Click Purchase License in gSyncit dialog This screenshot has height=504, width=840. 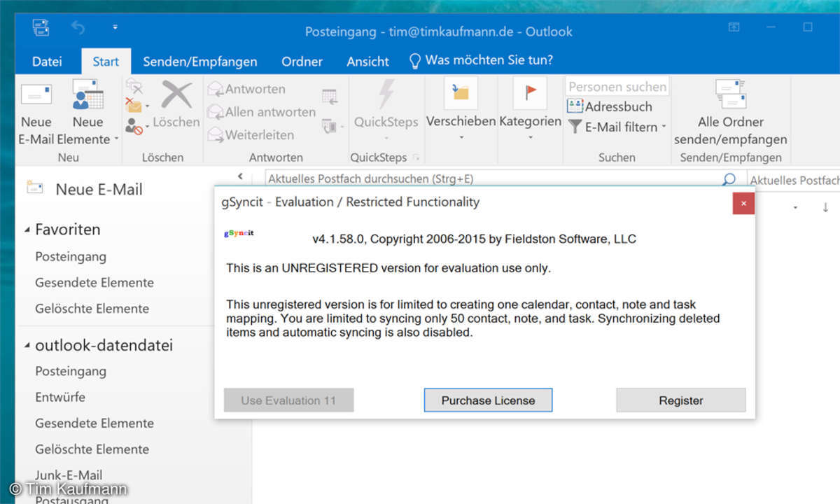[x=488, y=400]
